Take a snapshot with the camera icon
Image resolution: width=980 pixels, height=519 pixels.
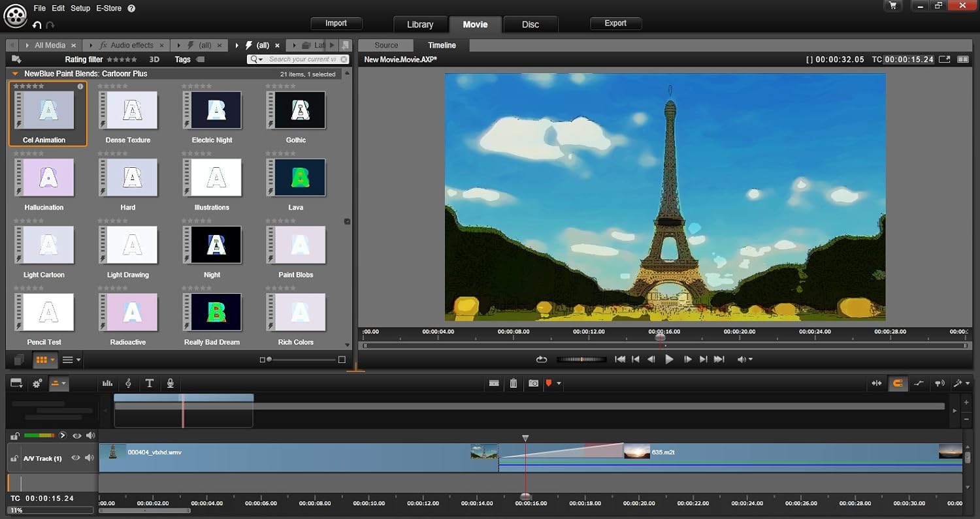click(x=534, y=383)
